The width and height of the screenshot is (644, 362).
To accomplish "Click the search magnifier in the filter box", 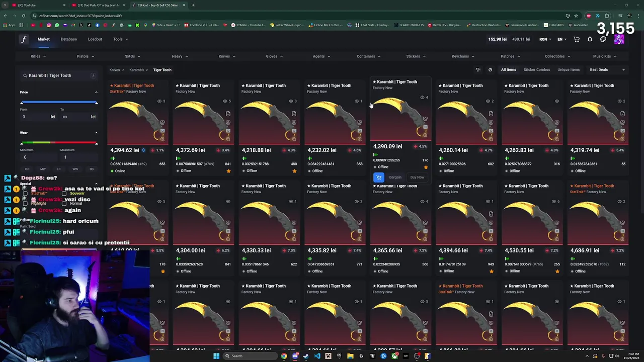I will click(25, 75).
